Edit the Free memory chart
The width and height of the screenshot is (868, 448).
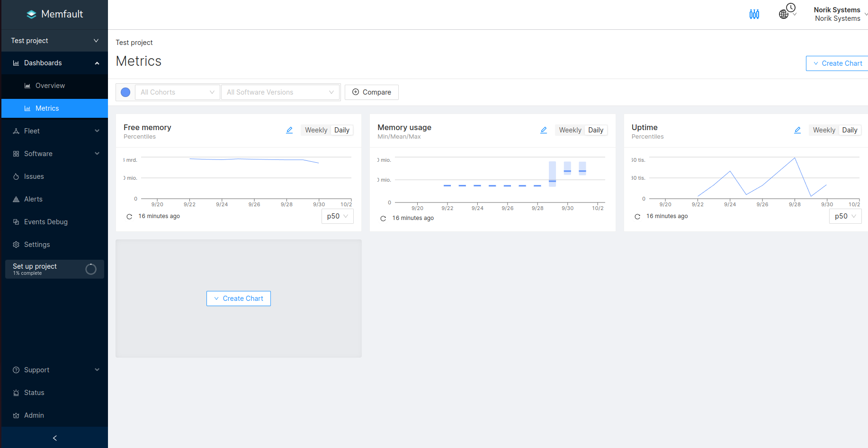click(289, 130)
